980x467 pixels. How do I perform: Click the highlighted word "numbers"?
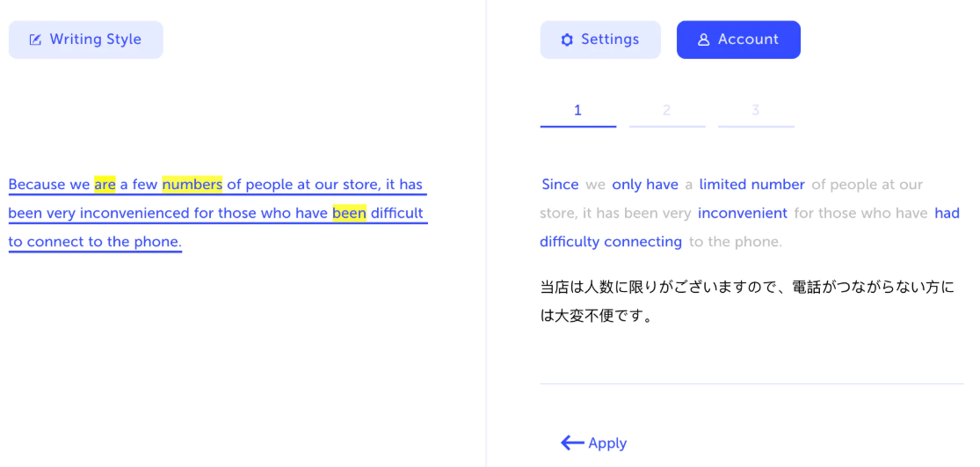192,185
